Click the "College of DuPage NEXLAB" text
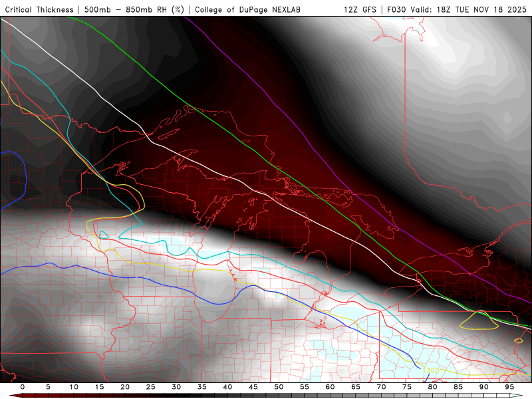The height and width of the screenshot is (399, 532). point(247,9)
